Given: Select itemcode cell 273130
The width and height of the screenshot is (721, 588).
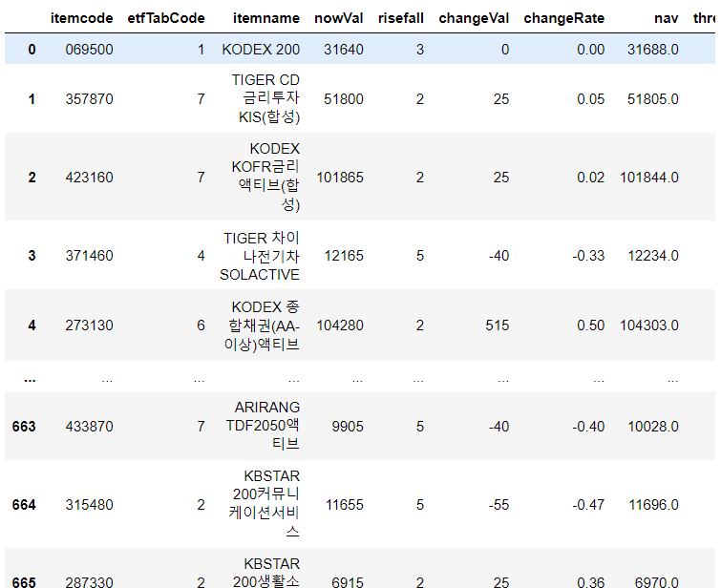Looking at the screenshot, I should [x=89, y=325].
